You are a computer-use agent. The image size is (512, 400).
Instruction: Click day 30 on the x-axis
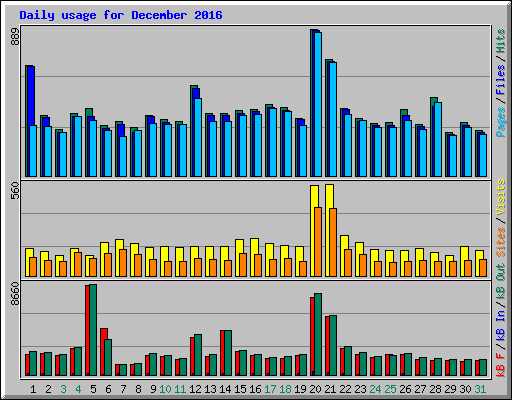click(465, 389)
